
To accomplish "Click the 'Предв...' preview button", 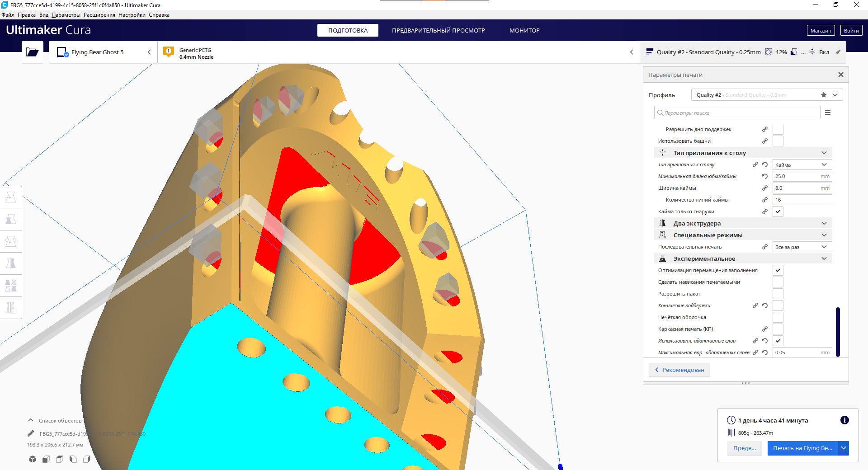I will coord(745,448).
